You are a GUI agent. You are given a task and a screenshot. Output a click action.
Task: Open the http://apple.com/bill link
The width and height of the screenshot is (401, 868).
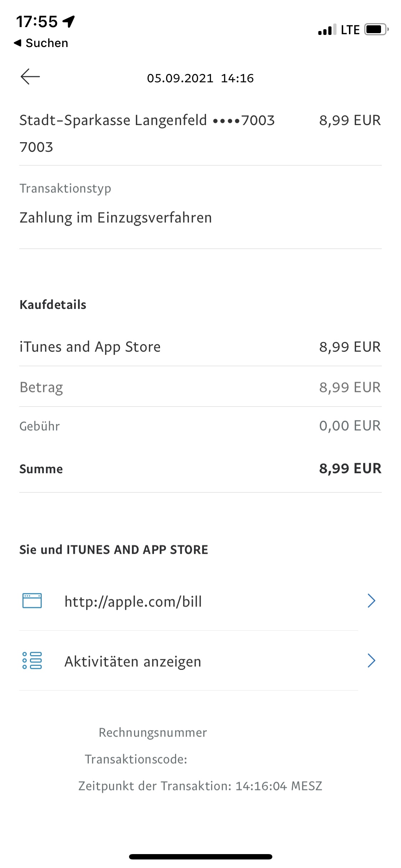click(133, 601)
